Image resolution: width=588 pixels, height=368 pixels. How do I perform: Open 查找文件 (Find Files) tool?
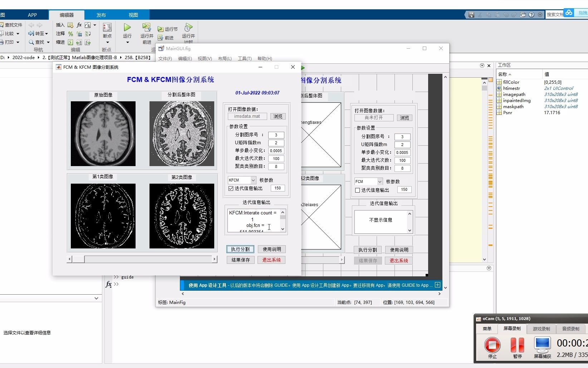tap(12, 25)
